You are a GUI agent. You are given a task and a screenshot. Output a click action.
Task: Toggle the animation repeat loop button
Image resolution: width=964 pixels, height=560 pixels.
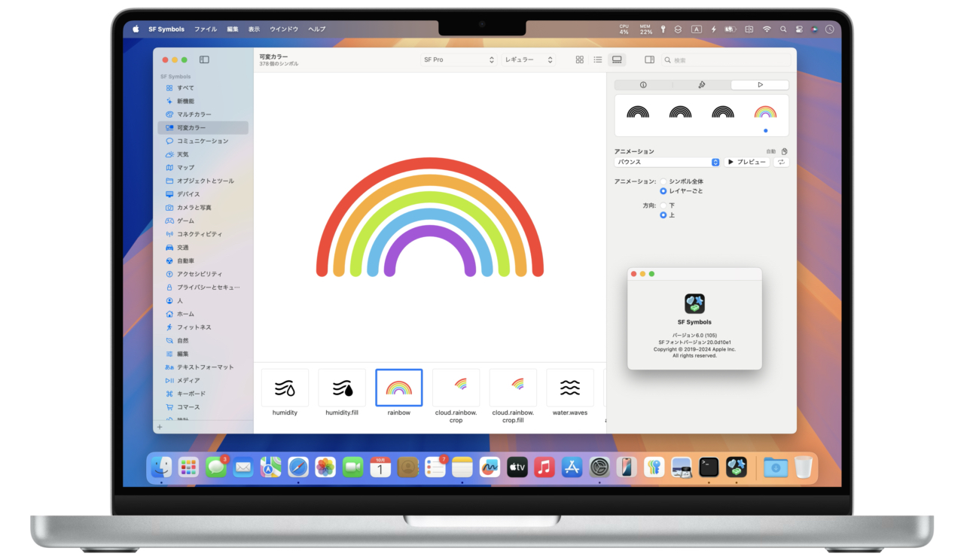[781, 162]
